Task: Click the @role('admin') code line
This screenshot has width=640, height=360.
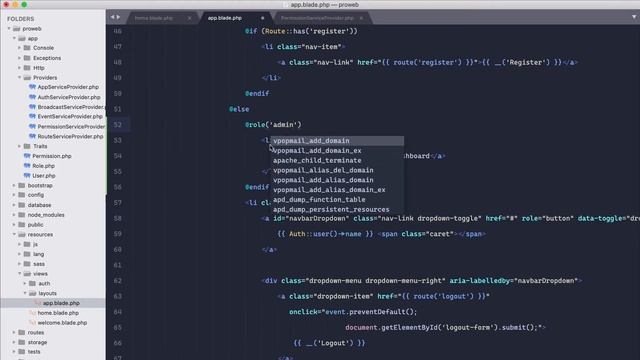Action: tap(273, 124)
